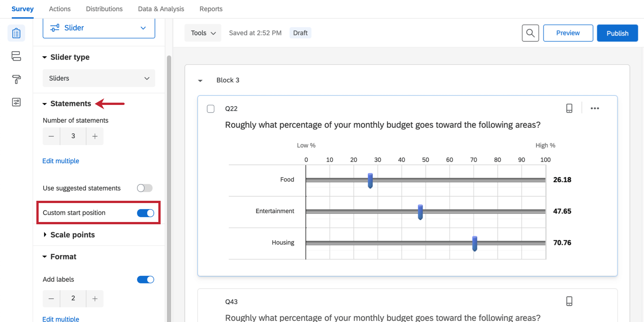Click the left panel vertical scrollbar
Image resolution: width=644 pixels, height=322 pixels.
click(169, 188)
